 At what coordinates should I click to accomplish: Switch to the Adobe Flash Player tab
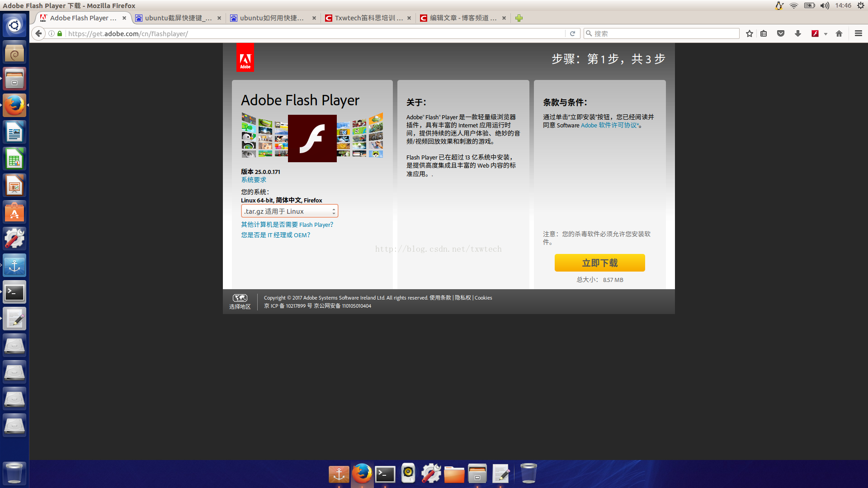click(83, 18)
